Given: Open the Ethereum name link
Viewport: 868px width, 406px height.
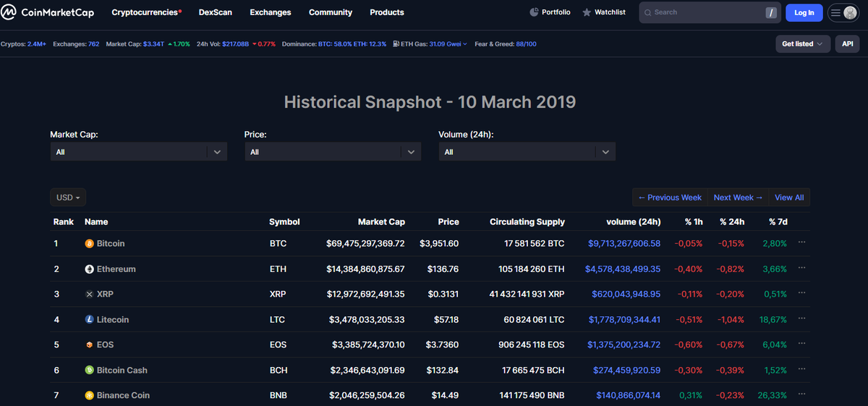Looking at the screenshot, I should (116, 269).
